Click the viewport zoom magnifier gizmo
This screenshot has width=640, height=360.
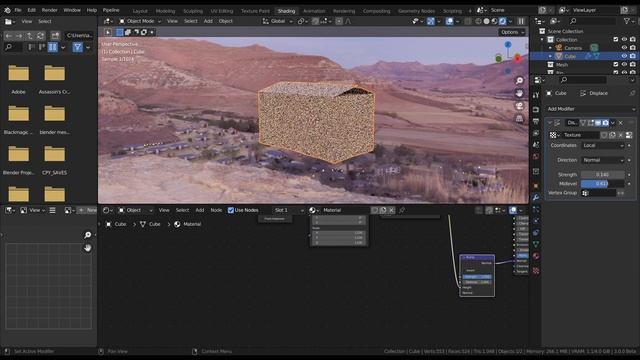click(519, 81)
